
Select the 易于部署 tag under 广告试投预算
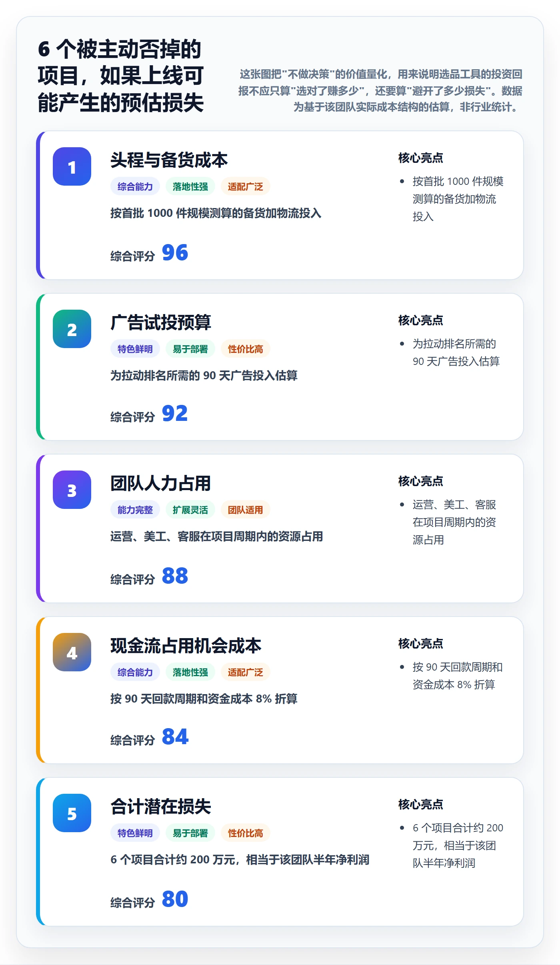(x=190, y=349)
